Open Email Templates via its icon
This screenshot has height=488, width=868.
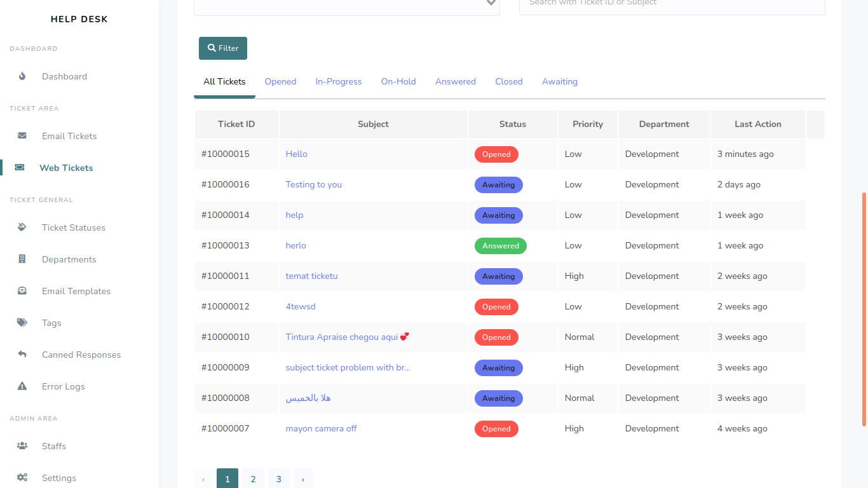22,291
